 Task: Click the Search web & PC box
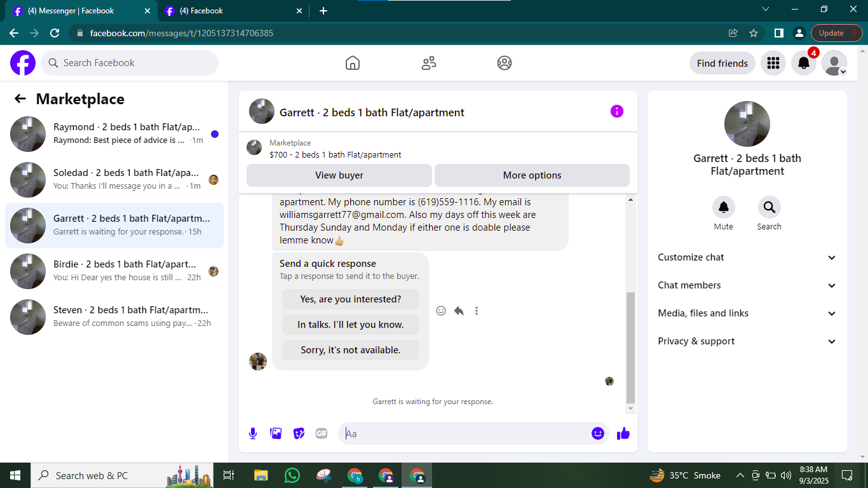123,475
